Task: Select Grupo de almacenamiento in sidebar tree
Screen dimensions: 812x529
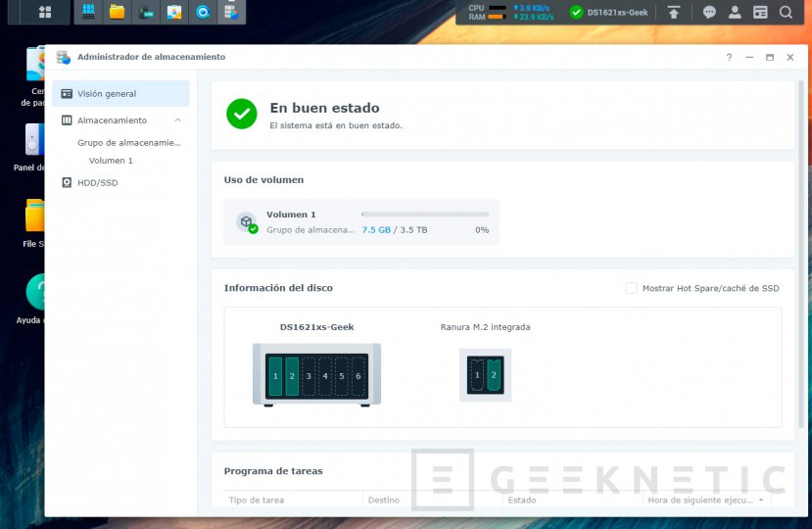Action: point(129,143)
